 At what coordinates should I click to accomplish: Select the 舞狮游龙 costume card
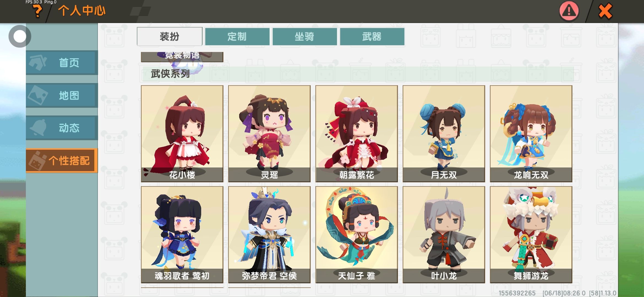[x=531, y=235]
